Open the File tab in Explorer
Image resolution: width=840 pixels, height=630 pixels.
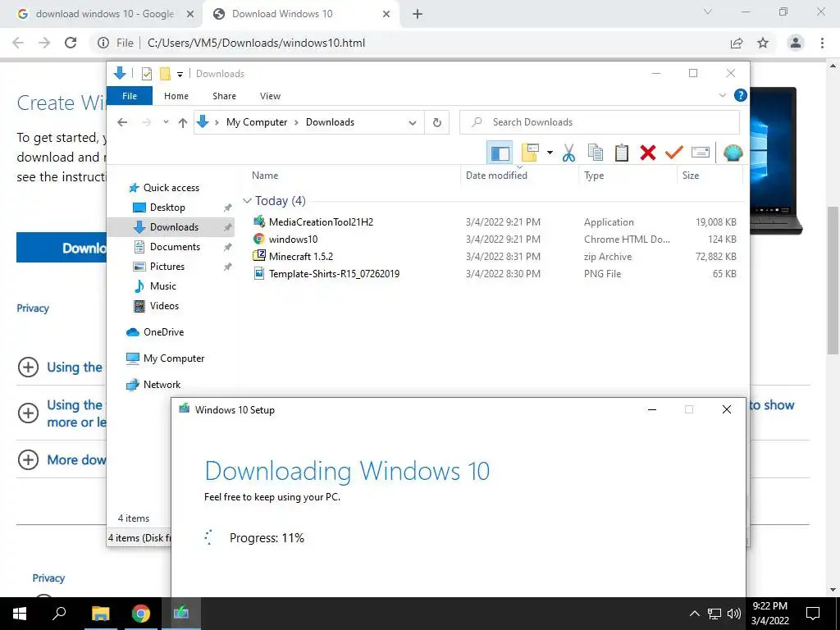pyautogui.click(x=130, y=96)
